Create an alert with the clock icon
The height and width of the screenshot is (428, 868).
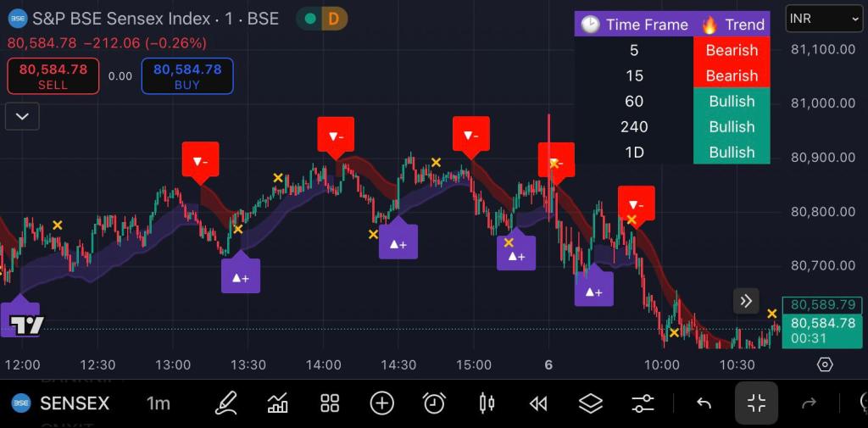(434, 403)
